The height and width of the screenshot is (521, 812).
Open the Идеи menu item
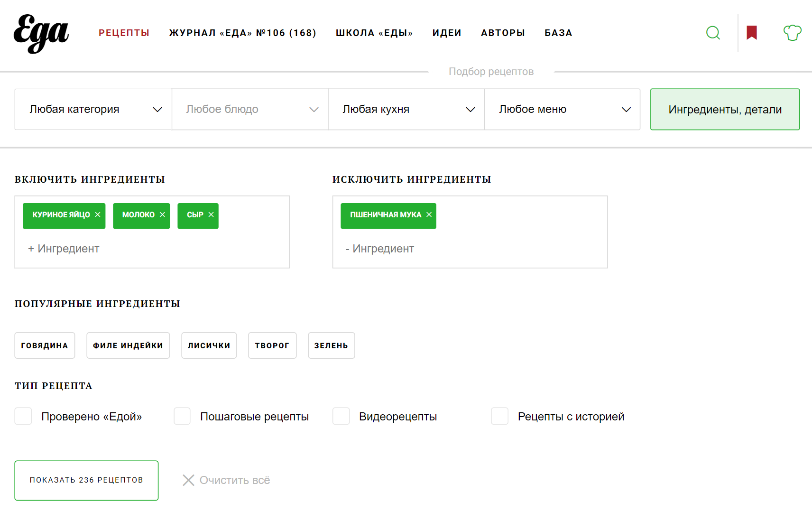point(447,33)
